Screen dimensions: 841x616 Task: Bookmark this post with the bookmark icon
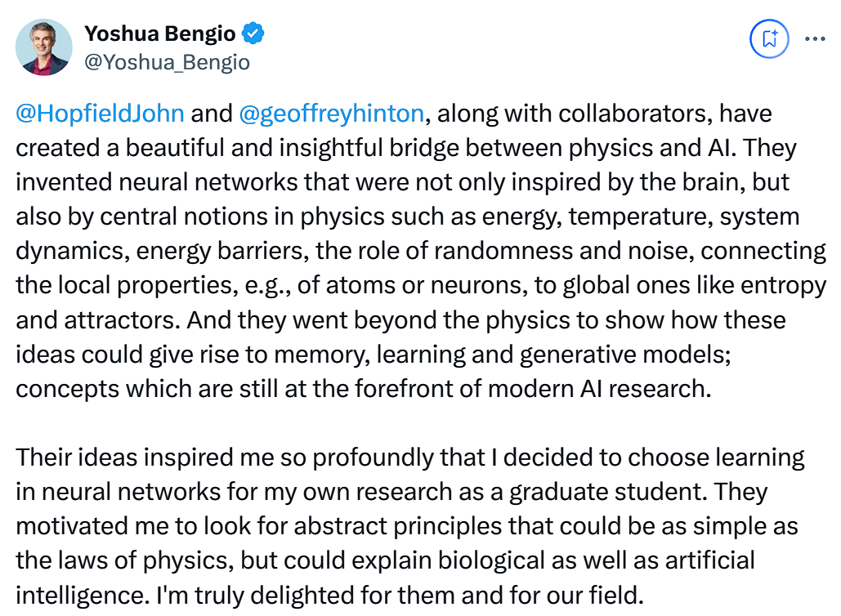pyautogui.click(x=769, y=38)
